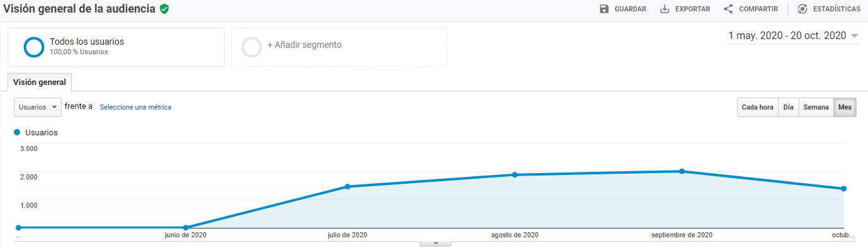Switch chart to Semana view
This screenshot has width=868, height=248.
[x=816, y=107]
